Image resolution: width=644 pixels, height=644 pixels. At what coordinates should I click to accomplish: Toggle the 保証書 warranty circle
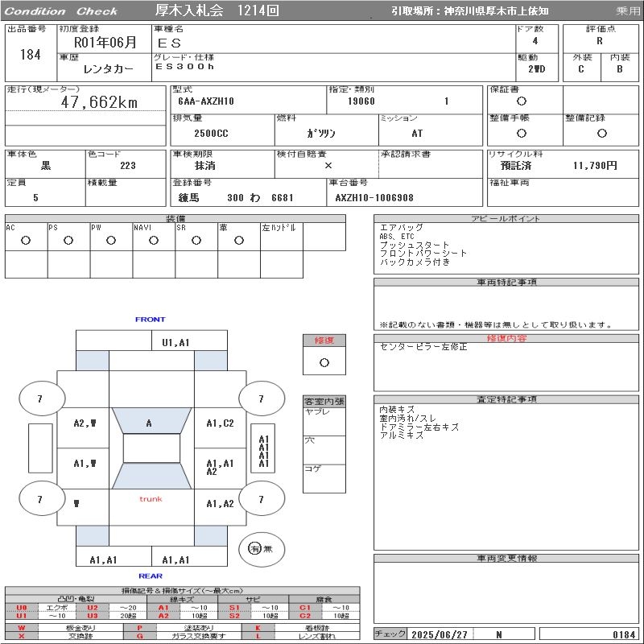(x=522, y=101)
